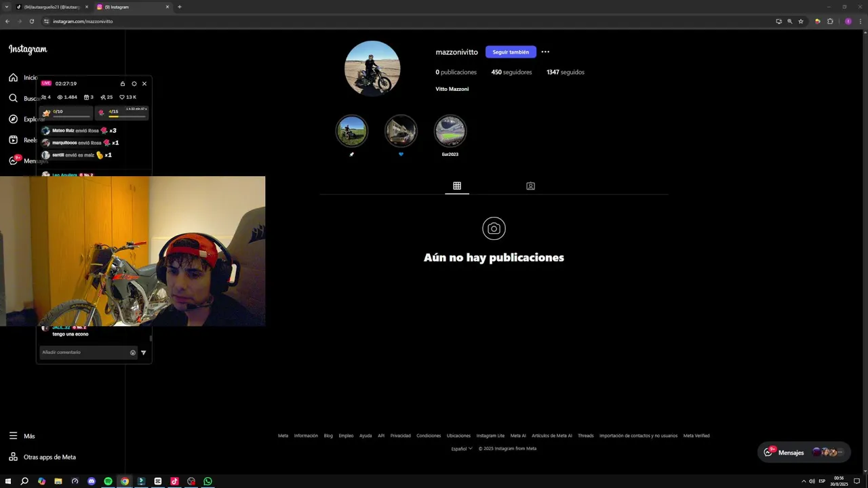Click marquitooos envió Rosa gift row
Viewport: 868px width, 488px height.
(80, 142)
